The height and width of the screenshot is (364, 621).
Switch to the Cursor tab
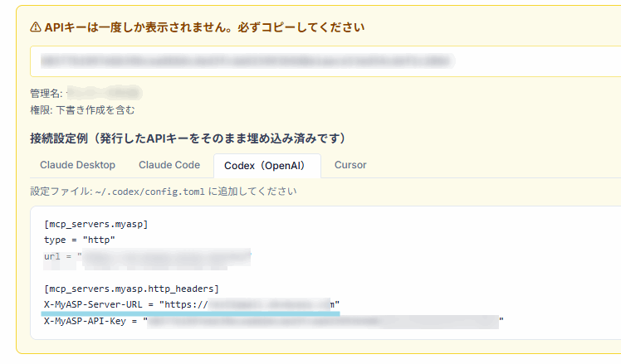click(x=350, y=165)
